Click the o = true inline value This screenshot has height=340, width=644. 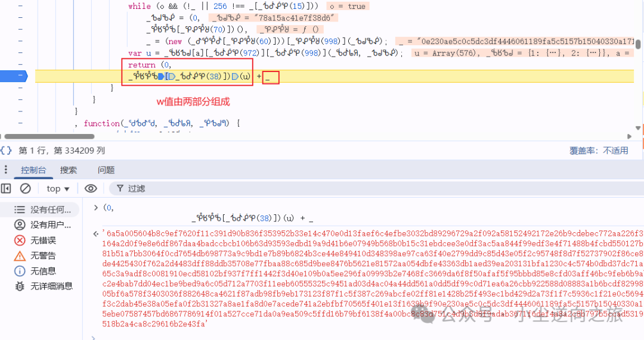click(348, 6)
